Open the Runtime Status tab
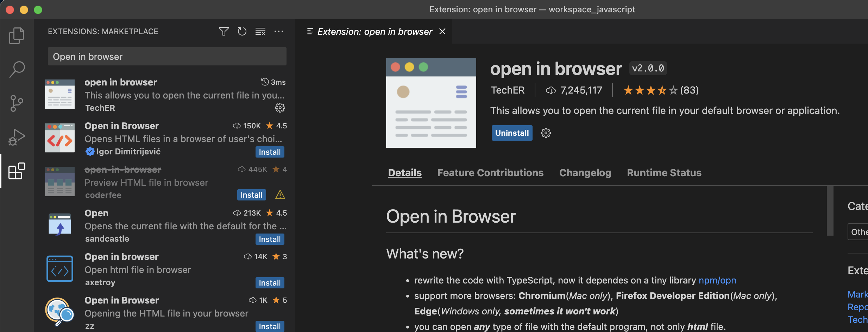868x332 pixels. tap(664, 173)
